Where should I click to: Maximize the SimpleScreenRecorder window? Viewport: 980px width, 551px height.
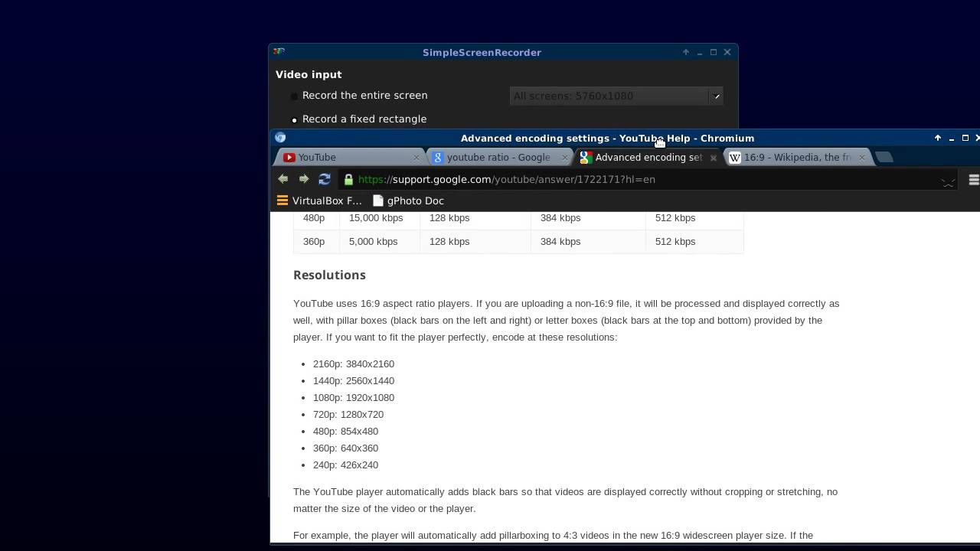714,52
